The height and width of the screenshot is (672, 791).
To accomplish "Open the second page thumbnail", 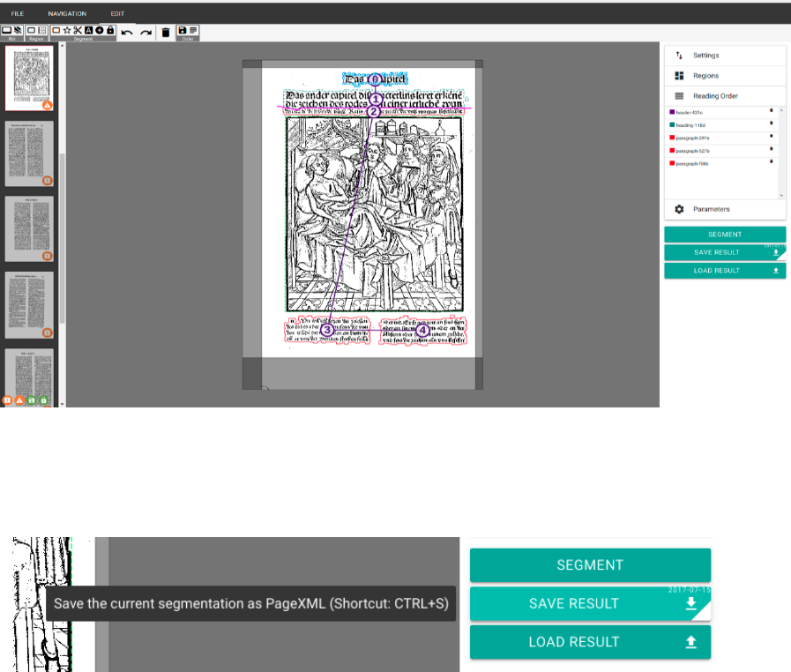I will (x=29, y=153).
